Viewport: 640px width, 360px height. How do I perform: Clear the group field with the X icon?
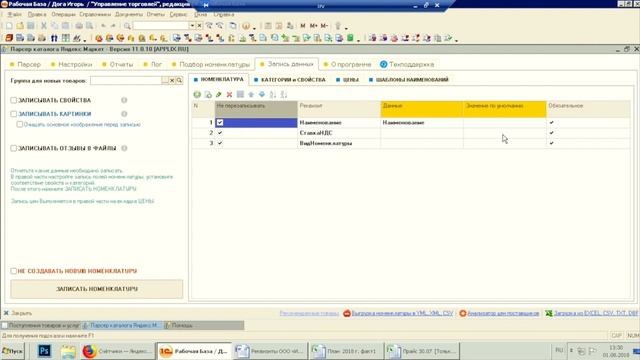tap(172, 80)
